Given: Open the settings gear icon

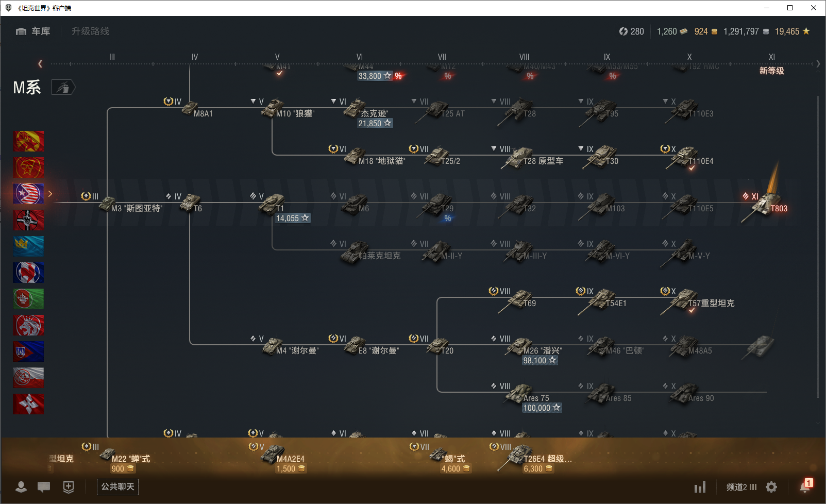Looking at the screenshot, I should tap(771, 487).
